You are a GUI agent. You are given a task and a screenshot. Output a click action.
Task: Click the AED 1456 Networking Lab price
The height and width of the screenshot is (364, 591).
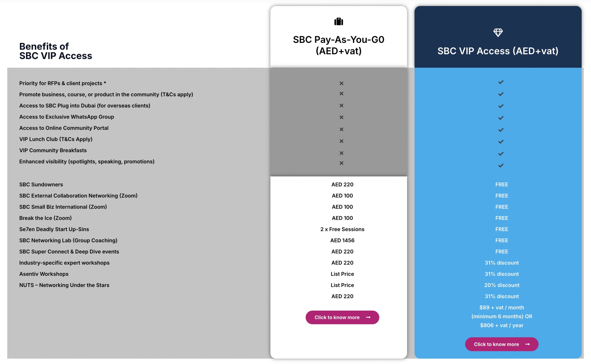[342, 240]
